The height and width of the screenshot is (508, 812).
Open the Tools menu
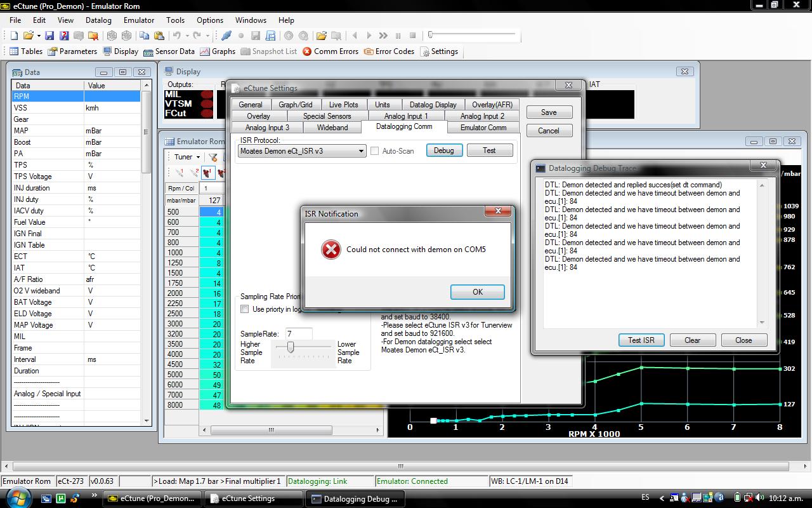pos(176,20)
